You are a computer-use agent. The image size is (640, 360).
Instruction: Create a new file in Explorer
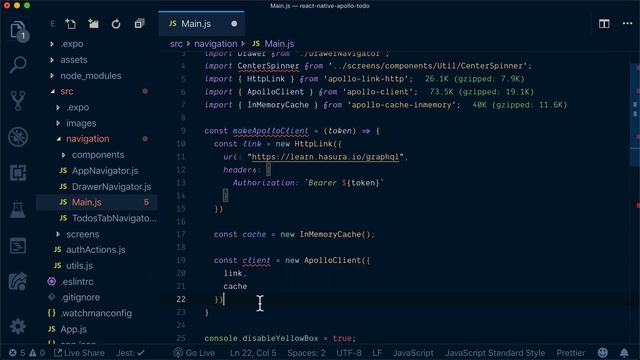point(71,24)
